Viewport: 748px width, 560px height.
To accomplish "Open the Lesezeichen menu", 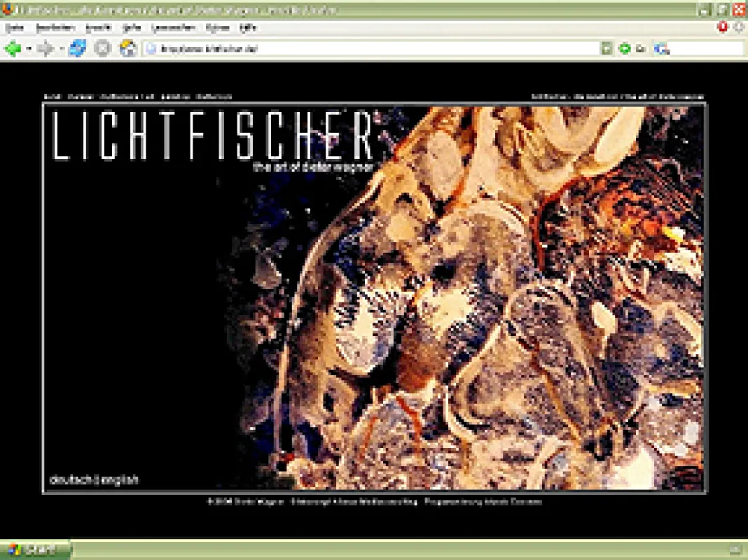I will click(173, 28).
